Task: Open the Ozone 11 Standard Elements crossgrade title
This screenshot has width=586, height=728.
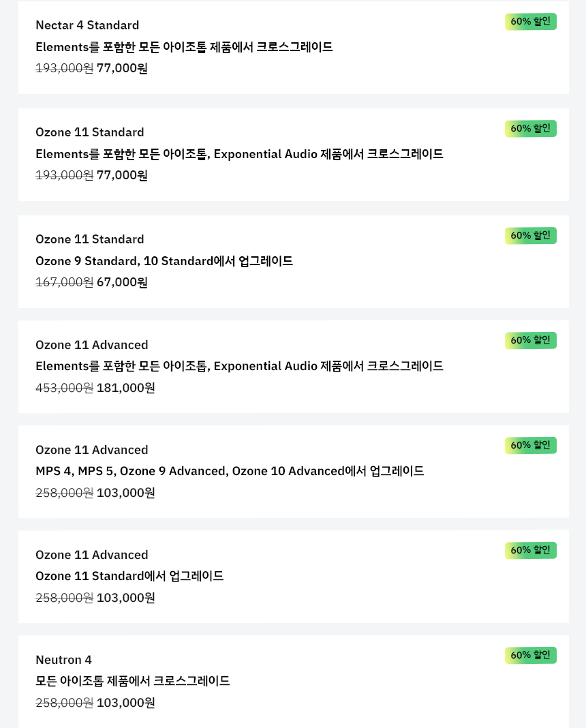Action: [89, 132]
